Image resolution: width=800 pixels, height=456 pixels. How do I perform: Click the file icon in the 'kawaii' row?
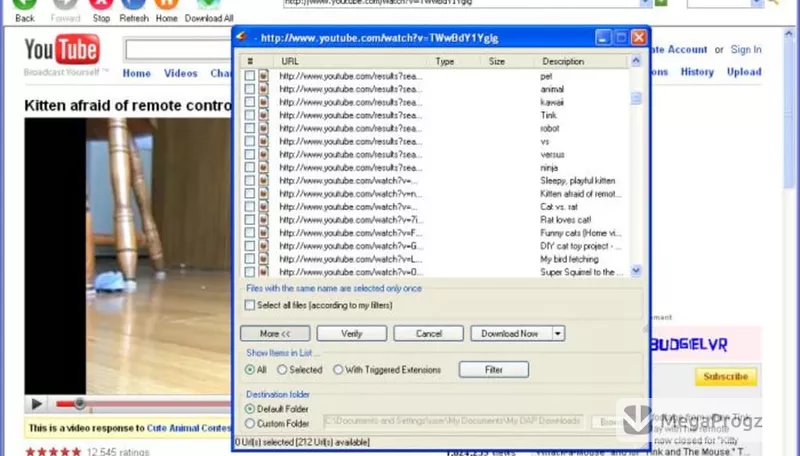click(x=263, y=102)
